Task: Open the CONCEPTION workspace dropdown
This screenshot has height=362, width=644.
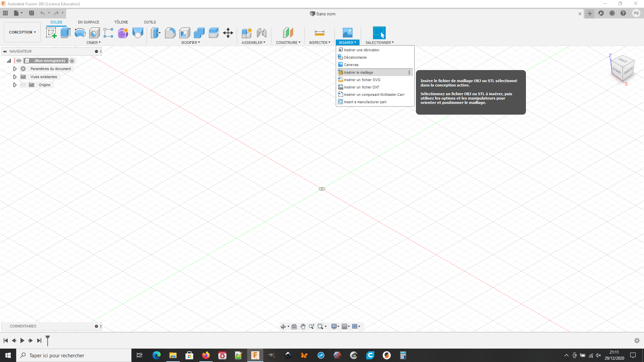Action: (22, 32)
